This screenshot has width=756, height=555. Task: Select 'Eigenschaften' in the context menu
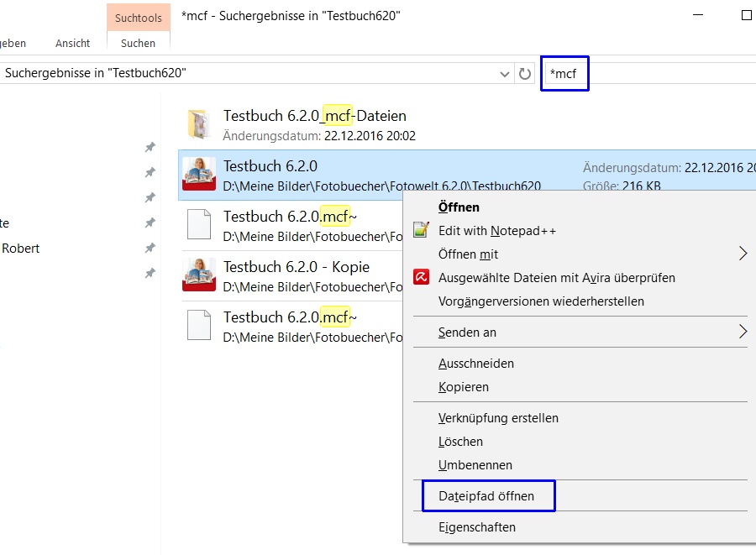(x=477, y=527)
